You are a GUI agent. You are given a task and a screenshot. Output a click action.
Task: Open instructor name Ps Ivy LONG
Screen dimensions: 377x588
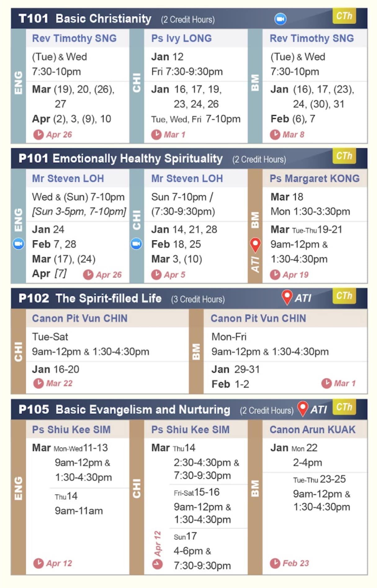coord(182,38)
